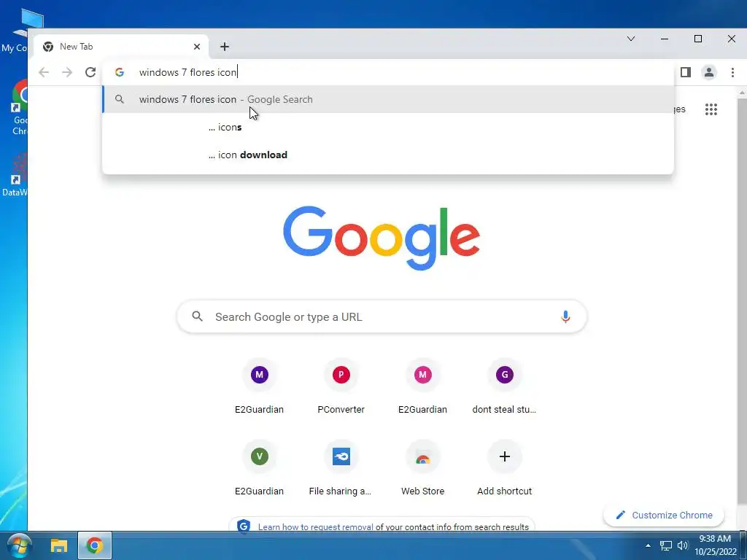The height and width of the screenshot is (560, 747).
Task: Choose the '... icon download' suggestion
Action: [x=388, y=155]
